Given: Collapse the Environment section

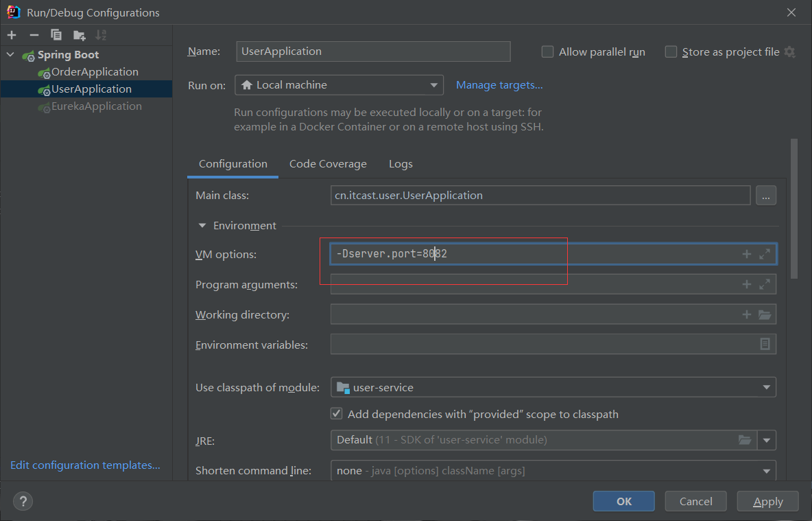Looking at the screenshot, I should point(202,226).
